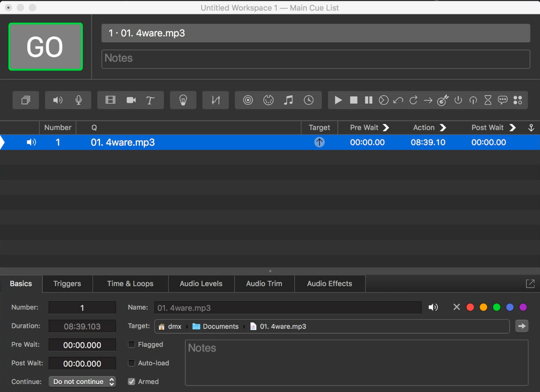Add a Light cue (bulb icon)
This screenshot has height=392, width=540.
click(x=183, y=100)
